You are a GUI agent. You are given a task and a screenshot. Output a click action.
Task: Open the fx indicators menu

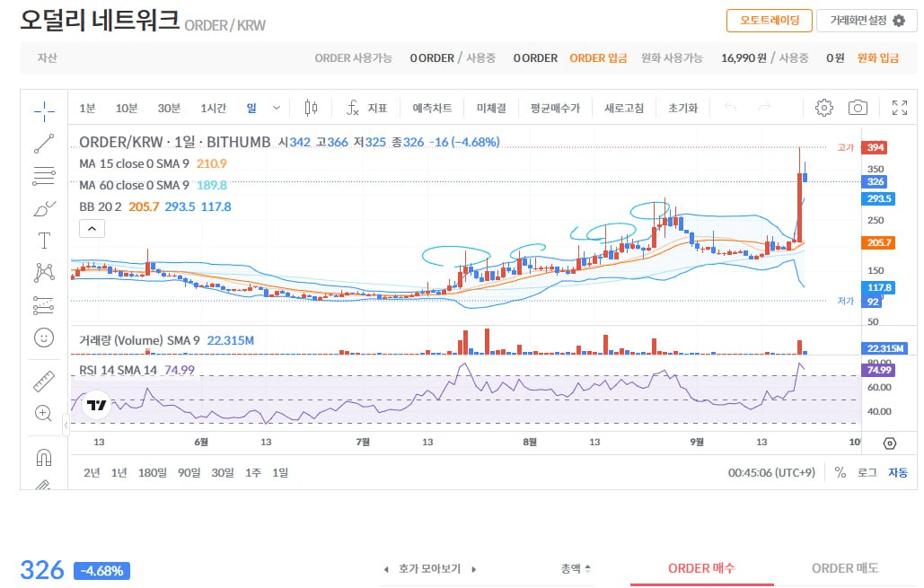point(366,108)
